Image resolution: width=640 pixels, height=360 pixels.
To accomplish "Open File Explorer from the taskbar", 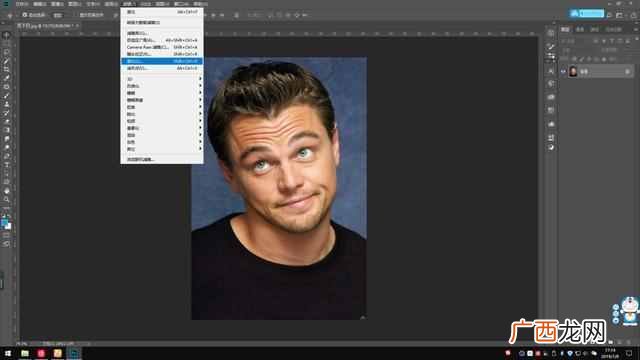I will (x=25, y=353).
